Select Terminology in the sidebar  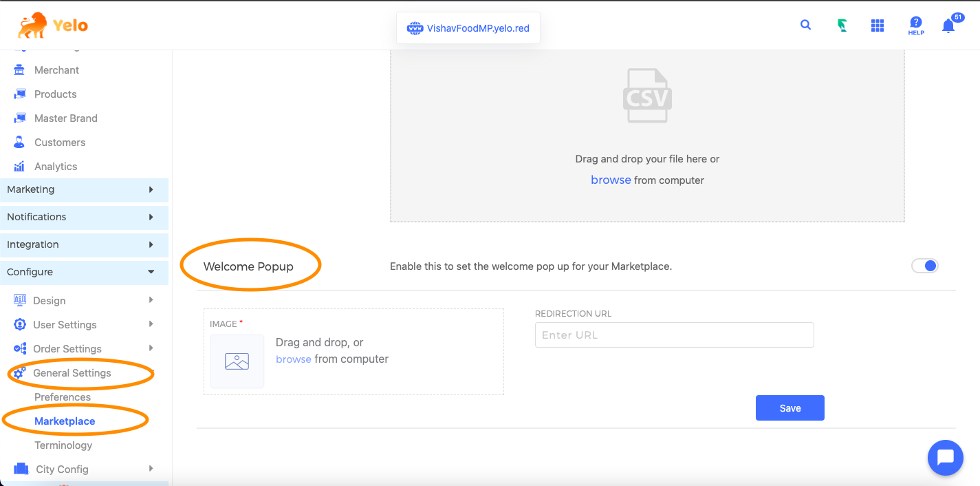point(63,445)
